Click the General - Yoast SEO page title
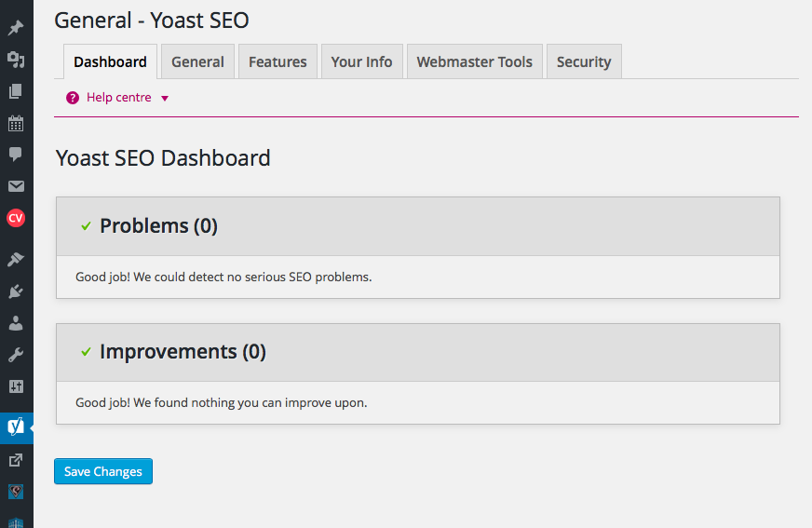 152,20
